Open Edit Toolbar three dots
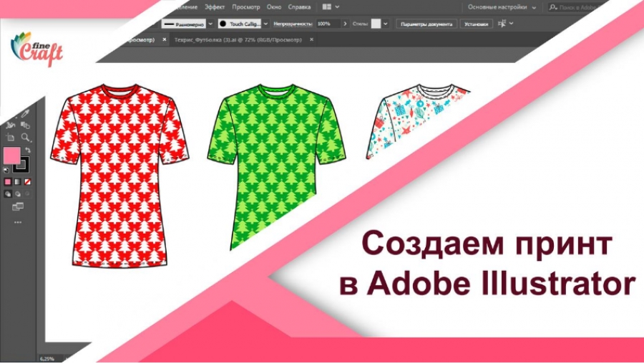This screenshot has width=644, height=364. (18, 223)
